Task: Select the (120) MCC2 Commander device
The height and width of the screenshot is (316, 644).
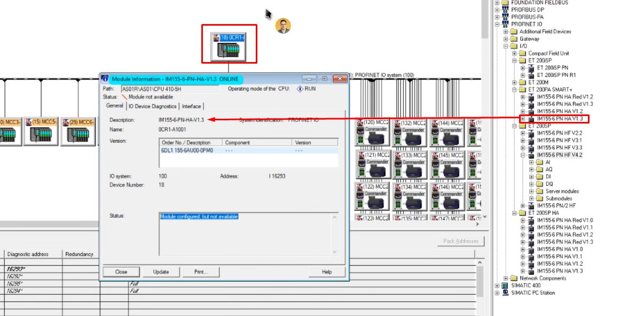Action: click(372, 133)
